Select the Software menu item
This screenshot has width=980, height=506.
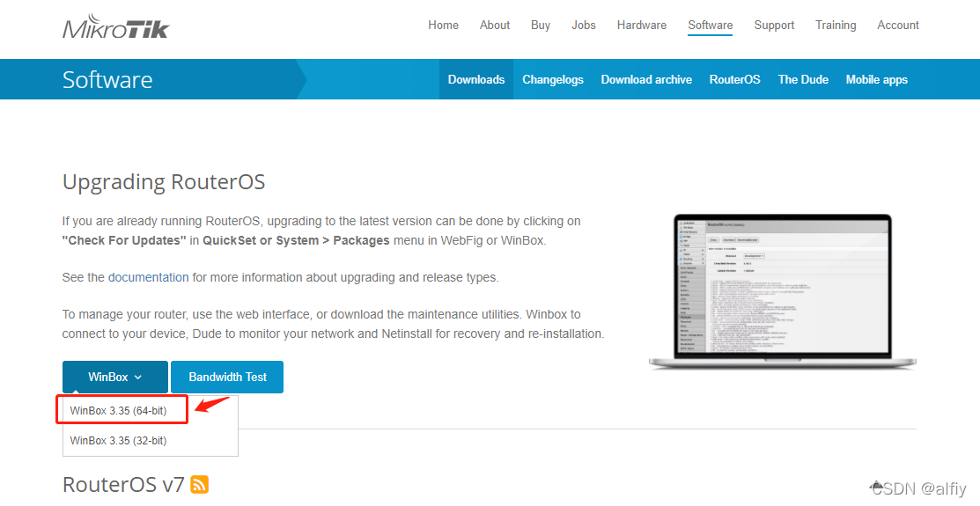(x=710, y=25)
